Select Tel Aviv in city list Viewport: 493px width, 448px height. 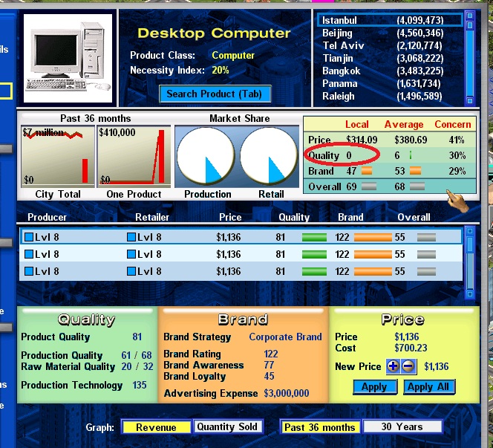[390, 45]
